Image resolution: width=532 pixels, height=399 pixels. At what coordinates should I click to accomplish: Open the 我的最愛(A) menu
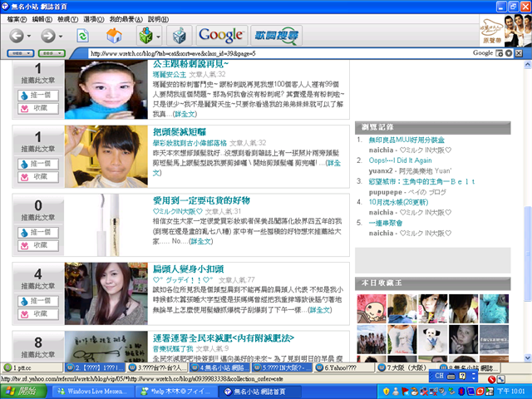click(126, 19)
